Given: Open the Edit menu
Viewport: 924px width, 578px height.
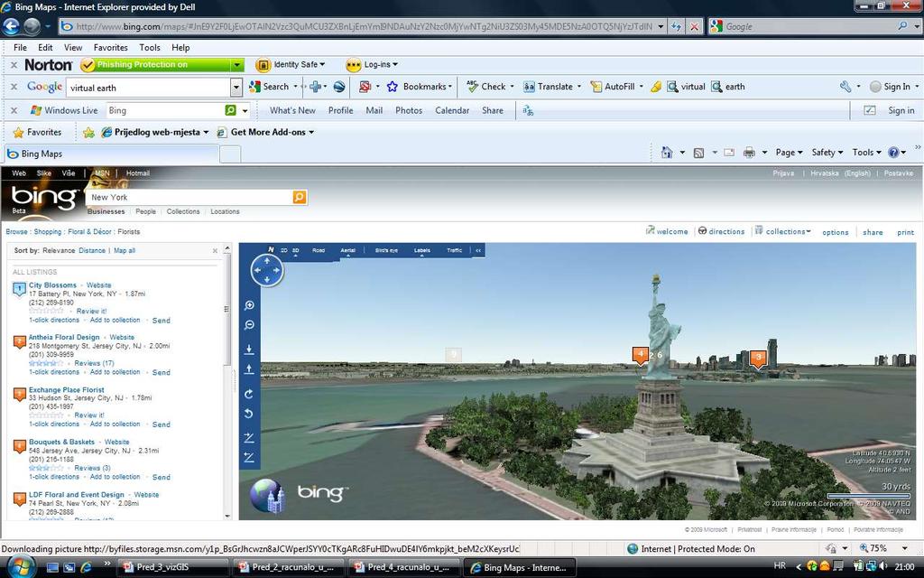Looking at the screenshot, I should pos(45,48).
